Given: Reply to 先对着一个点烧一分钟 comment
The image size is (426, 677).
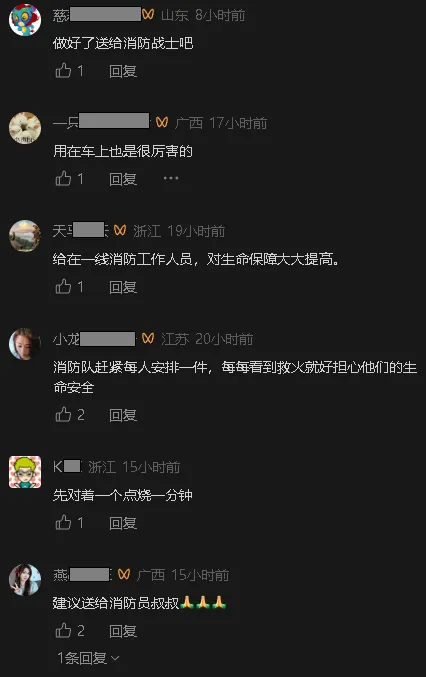Looking at the screenshot, I should 123,523.
